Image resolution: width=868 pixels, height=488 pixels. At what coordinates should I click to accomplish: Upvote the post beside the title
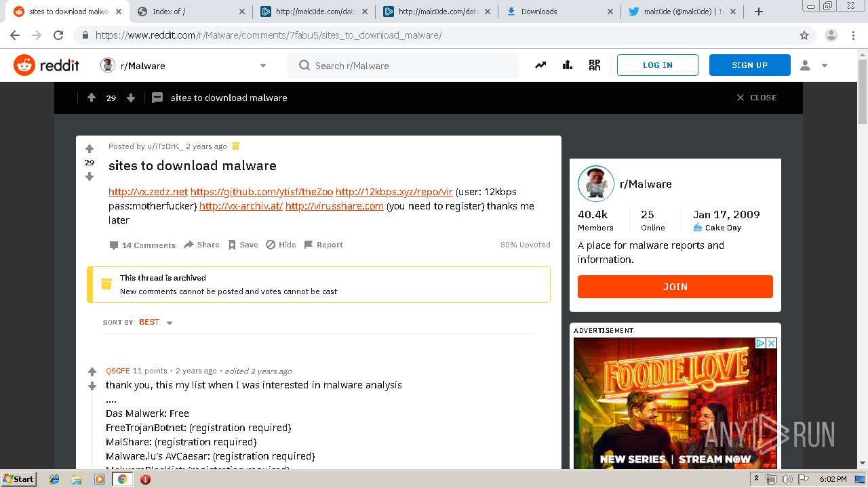[90, 148]
